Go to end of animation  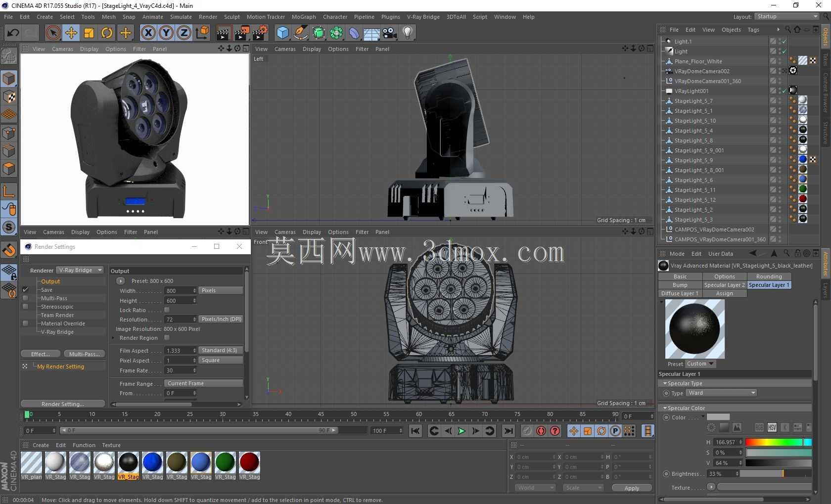click(508, 431)
